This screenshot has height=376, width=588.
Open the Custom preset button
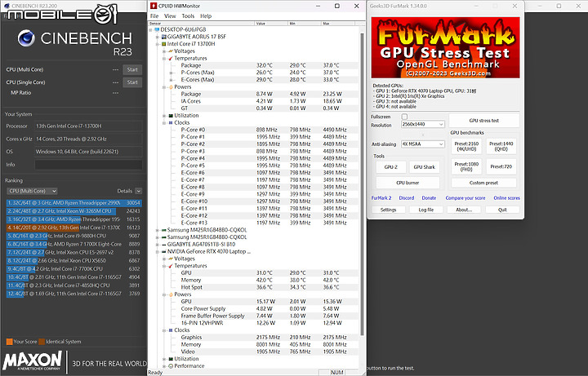483,183
